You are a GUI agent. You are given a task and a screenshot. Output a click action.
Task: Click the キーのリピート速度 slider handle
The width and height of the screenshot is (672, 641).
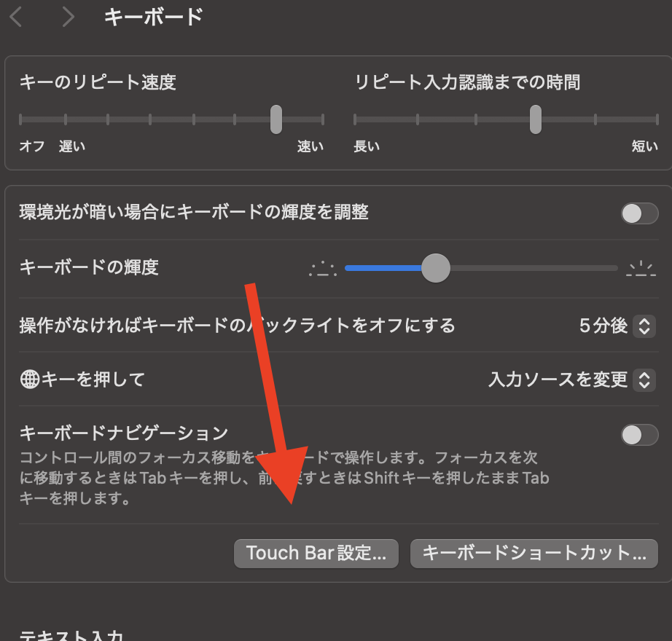tap(276, 119)
